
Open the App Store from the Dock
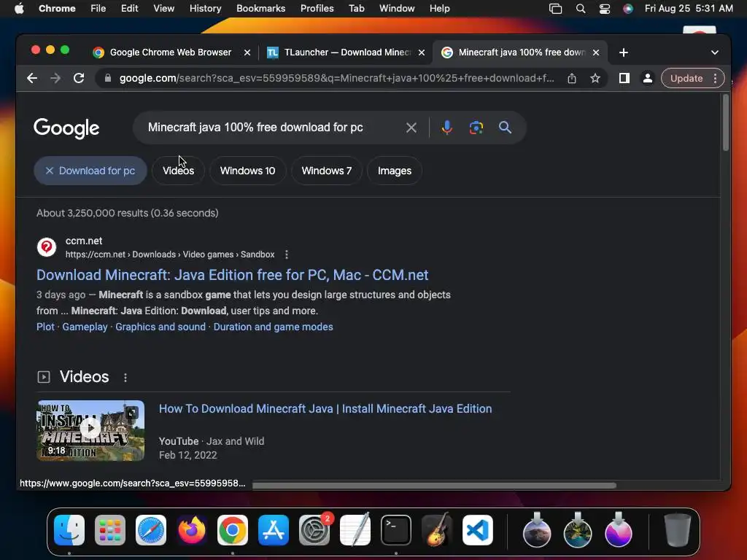(274, 530)
